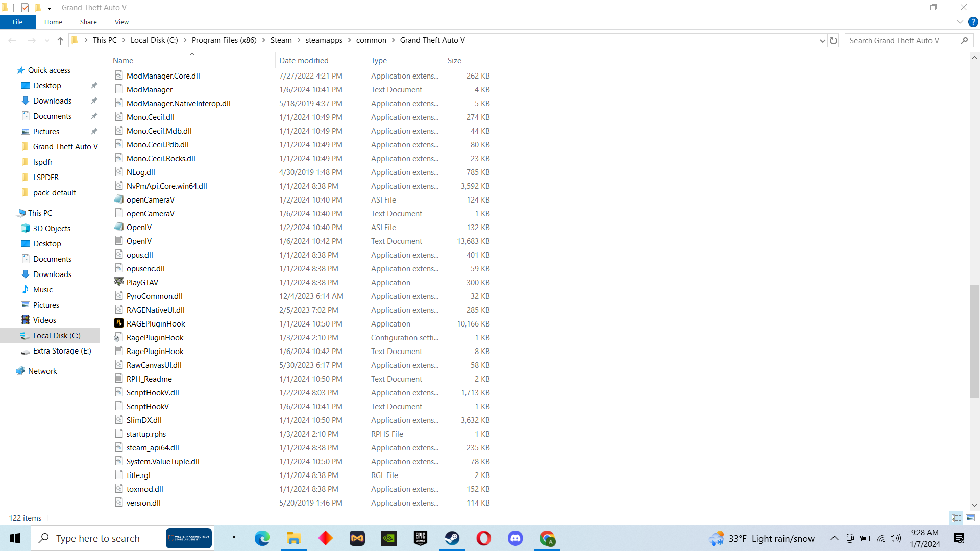Switch to large icons view button
The image size is (980, 551).
(x=970, y=518)
